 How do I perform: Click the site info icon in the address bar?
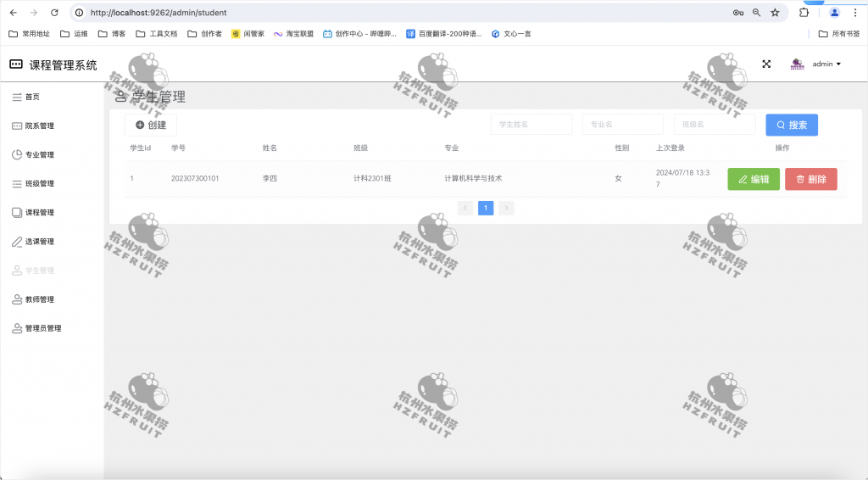[80, 12]
